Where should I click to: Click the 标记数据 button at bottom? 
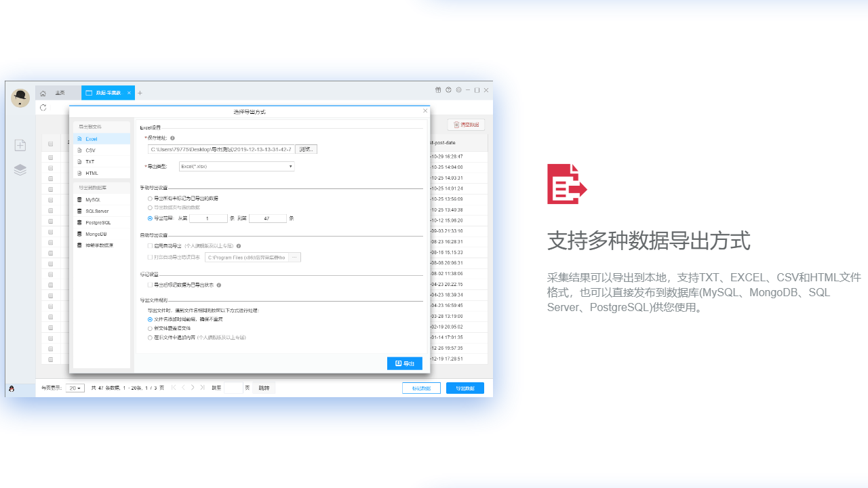[421, 388]
